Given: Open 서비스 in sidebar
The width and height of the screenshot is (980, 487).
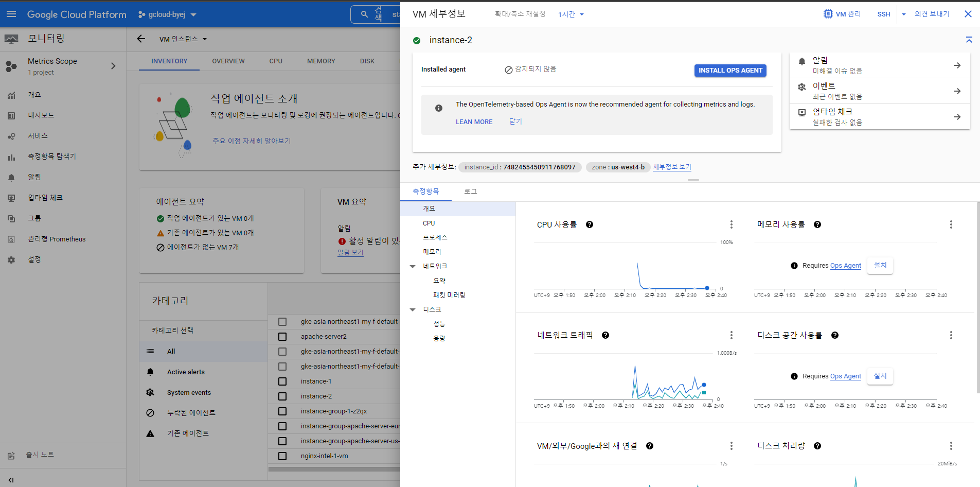Looking at the screenshot, I should pyautogui.click(x=38, y=136).
